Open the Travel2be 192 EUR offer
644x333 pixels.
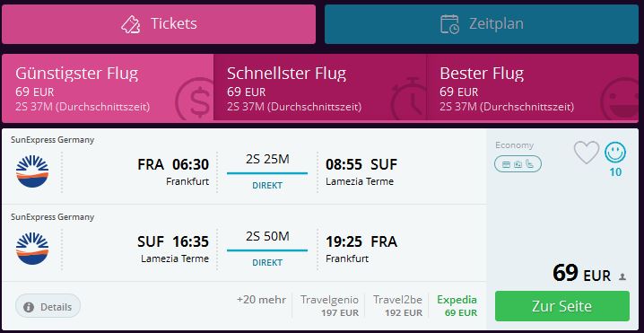point(397,306)
